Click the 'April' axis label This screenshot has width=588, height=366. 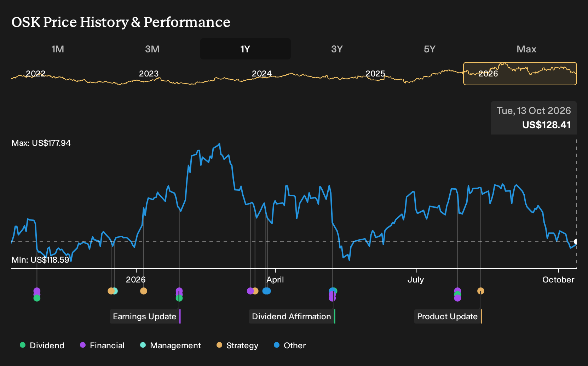pos(275,280)
